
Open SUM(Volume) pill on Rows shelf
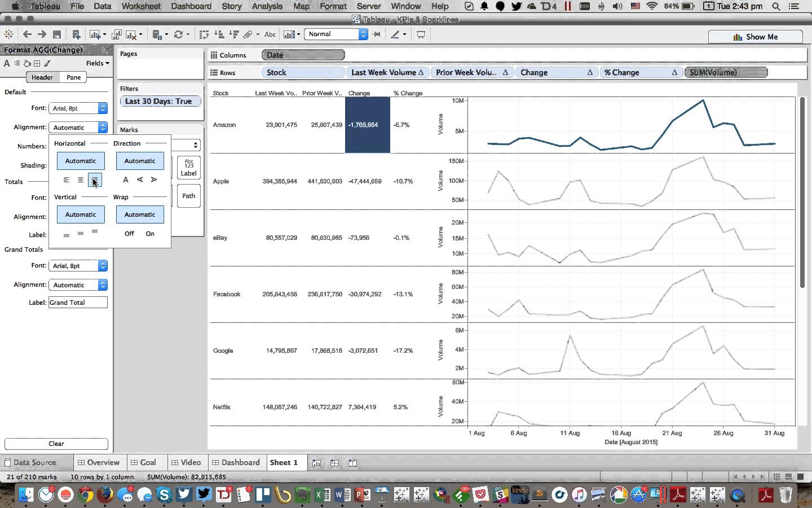pyautogui.click(x=726, y=72)
